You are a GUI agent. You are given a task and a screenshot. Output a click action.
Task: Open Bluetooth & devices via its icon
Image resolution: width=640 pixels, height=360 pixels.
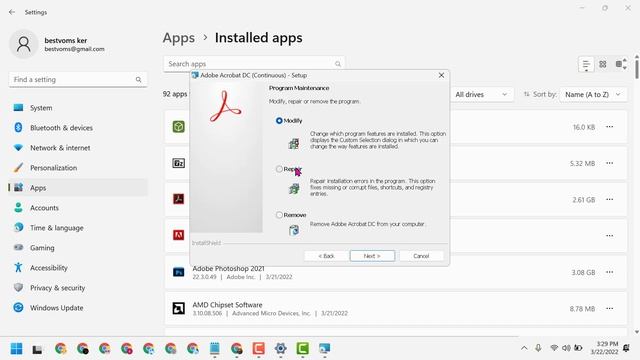pos(18,128)
